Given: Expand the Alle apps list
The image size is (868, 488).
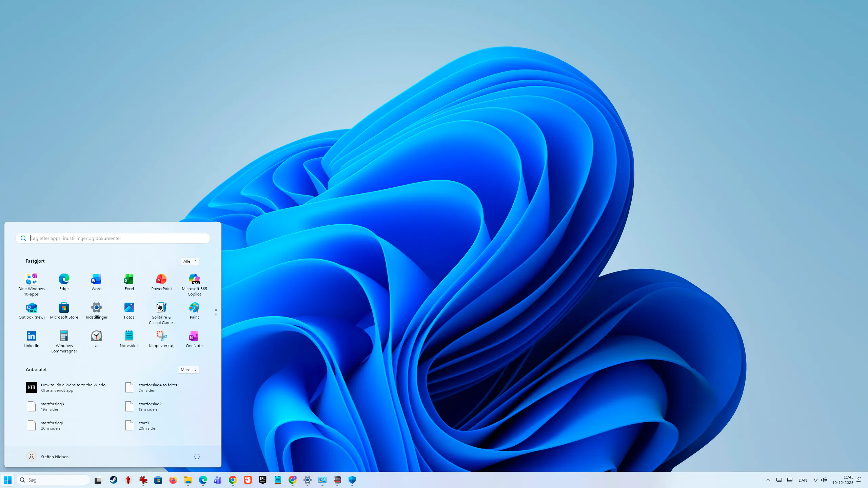Looking at the screenshot, I should point(190,261).
